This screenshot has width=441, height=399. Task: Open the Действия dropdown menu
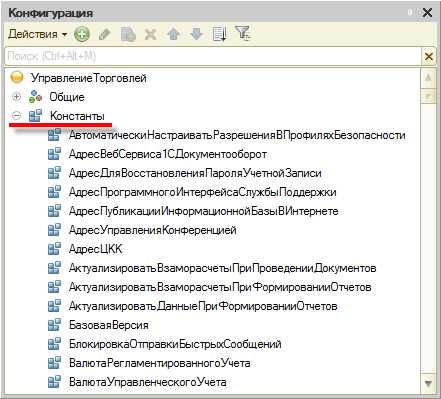click(x=37, y=34)
